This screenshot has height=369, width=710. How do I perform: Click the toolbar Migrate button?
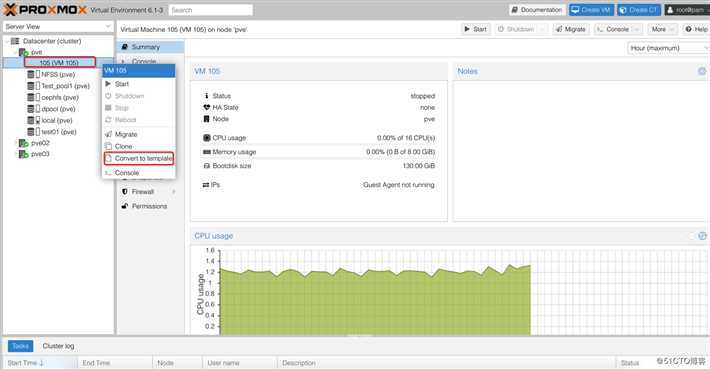click(x=571, y=29)
